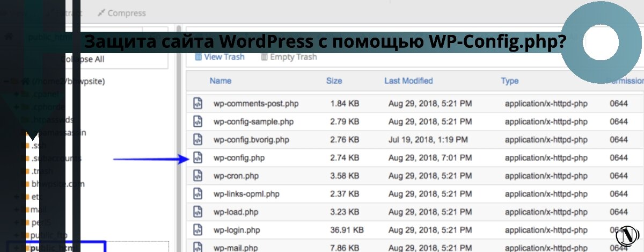Sort files by Type column
This screenshot has height=252, width=644.
point(510,81)
